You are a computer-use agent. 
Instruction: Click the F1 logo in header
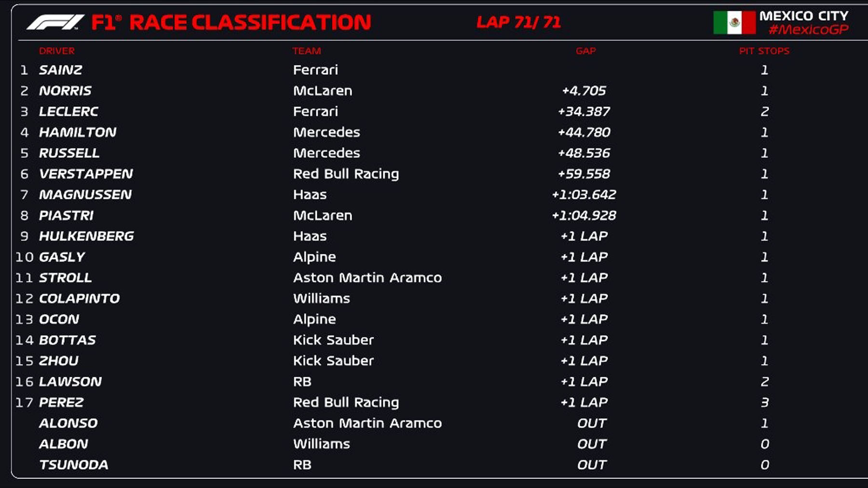click(55, 22)
